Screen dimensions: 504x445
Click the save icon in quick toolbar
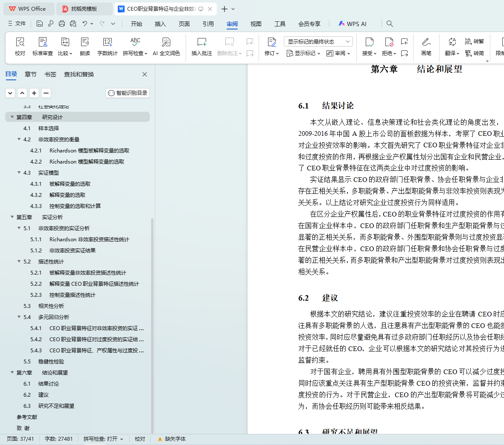40,23
